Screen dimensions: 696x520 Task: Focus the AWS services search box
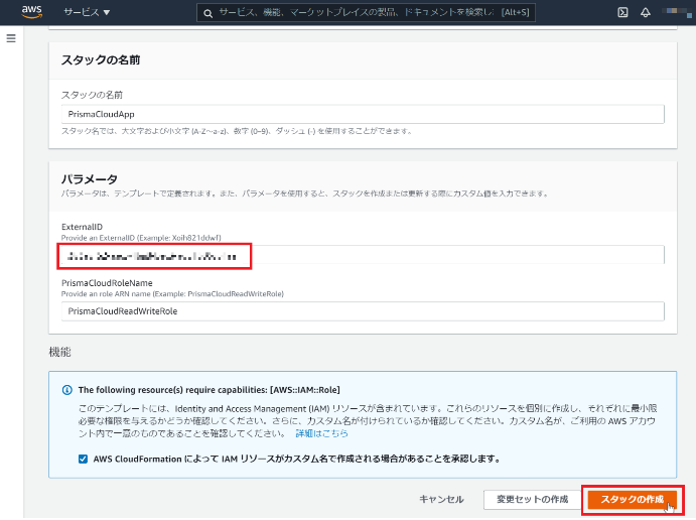click(366, 12)
